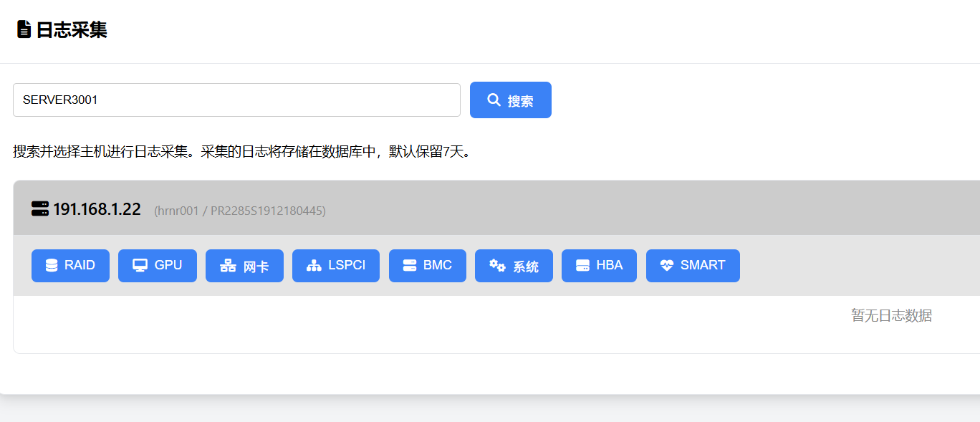Collect GPU logs for this host
The image size is (980, 422).
click(x=157, y=265)
